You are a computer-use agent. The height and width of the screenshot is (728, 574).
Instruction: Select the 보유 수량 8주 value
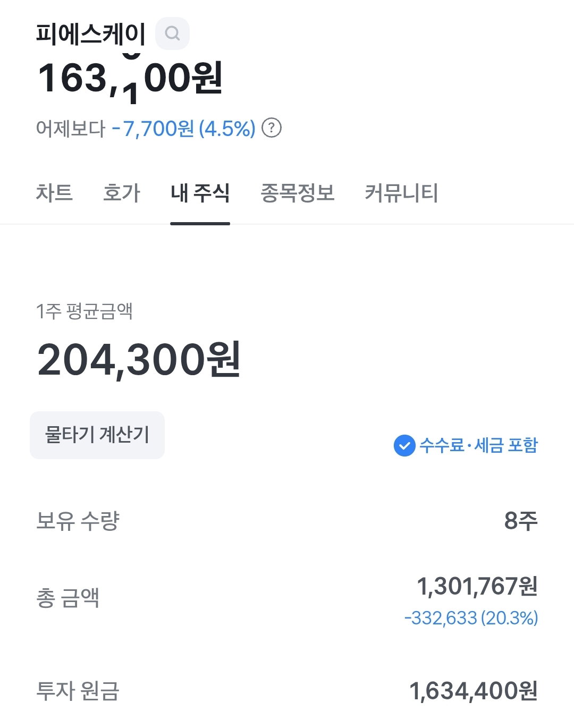tap(521, 521)
